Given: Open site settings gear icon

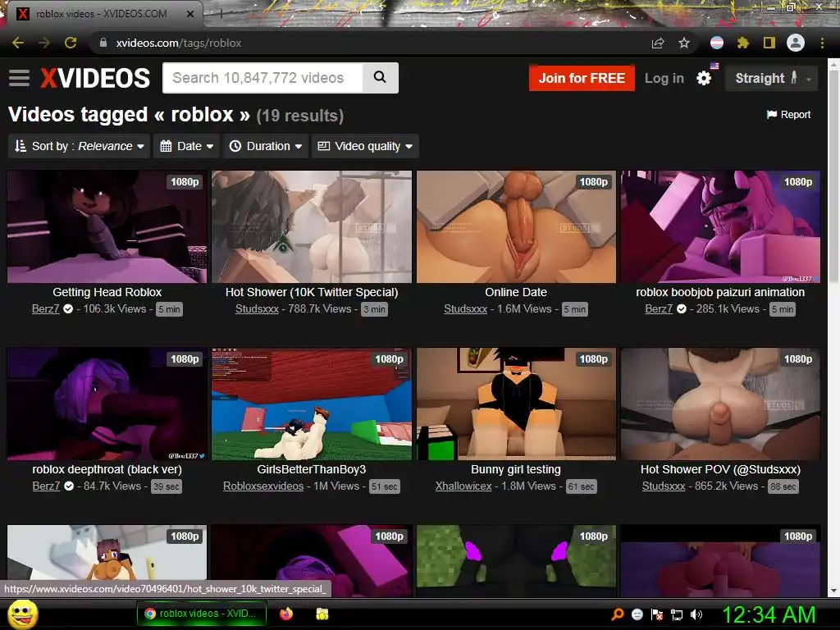Looking at the screenshot, I should 704,78.
